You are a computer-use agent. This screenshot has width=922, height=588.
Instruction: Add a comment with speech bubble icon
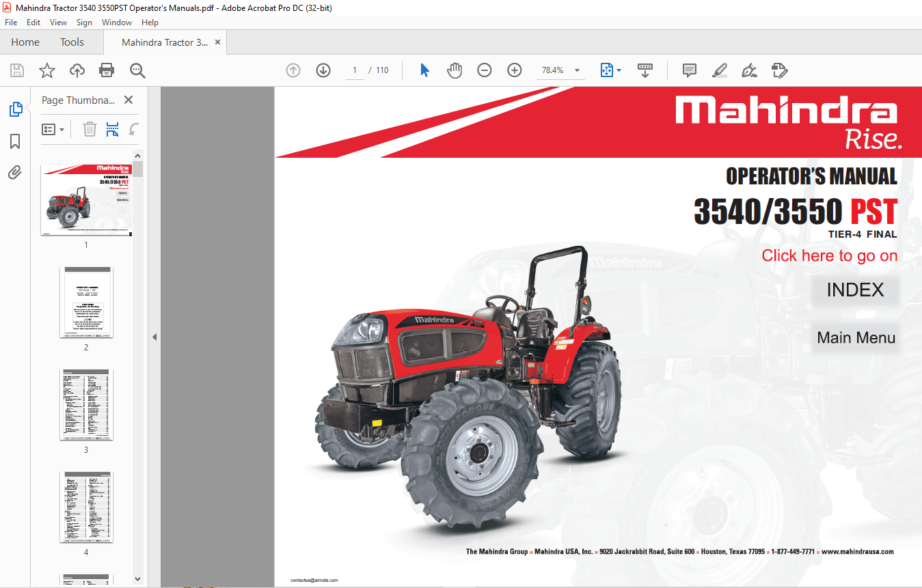690,70
